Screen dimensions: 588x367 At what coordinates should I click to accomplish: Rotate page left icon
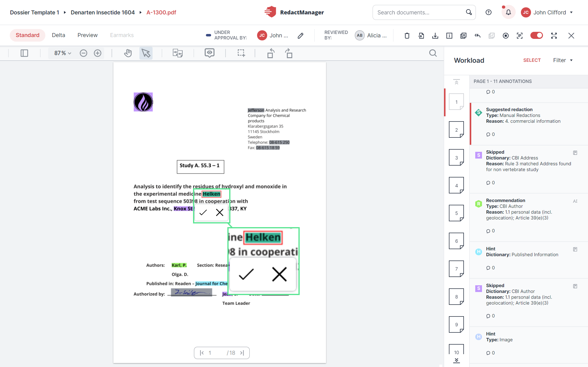[x=271, y=53]
